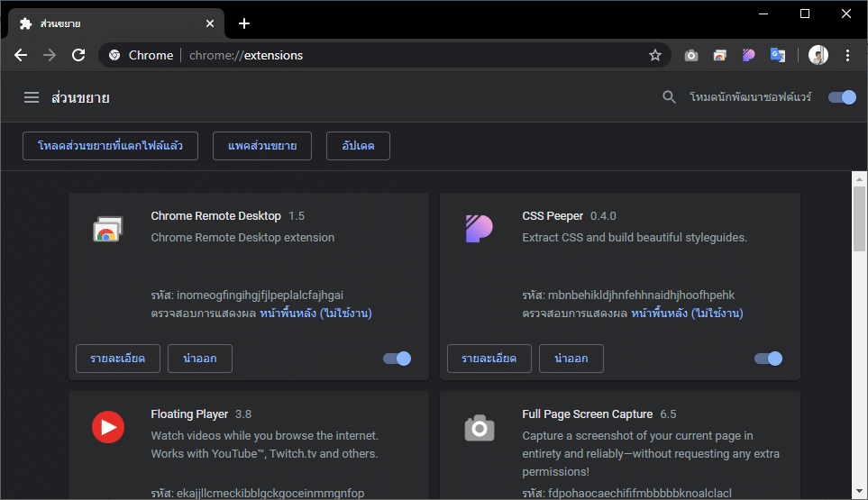Open a new tab with the plus button

pyautogui.click(x=244, y=23)
